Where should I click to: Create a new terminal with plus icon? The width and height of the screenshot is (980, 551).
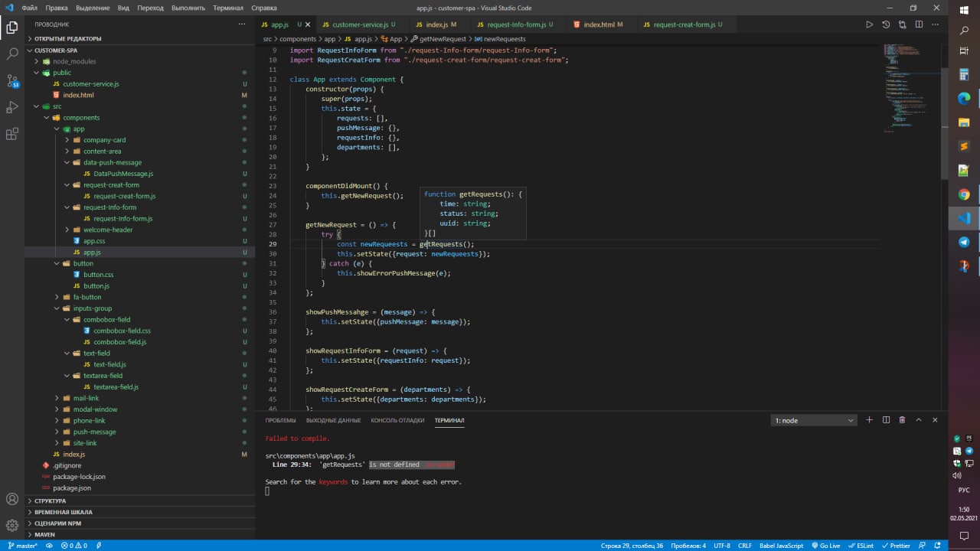869,420
